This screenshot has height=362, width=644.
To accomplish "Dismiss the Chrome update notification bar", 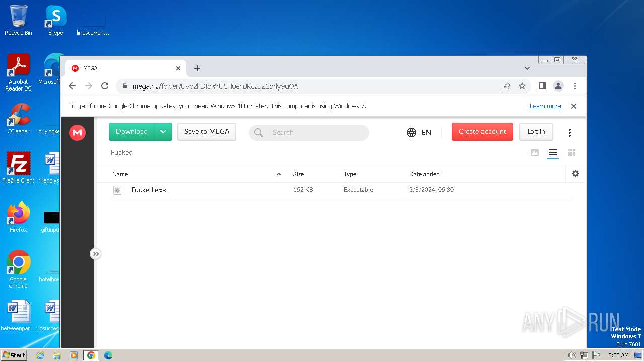I will pyautogui.click(x=574, y=106).
